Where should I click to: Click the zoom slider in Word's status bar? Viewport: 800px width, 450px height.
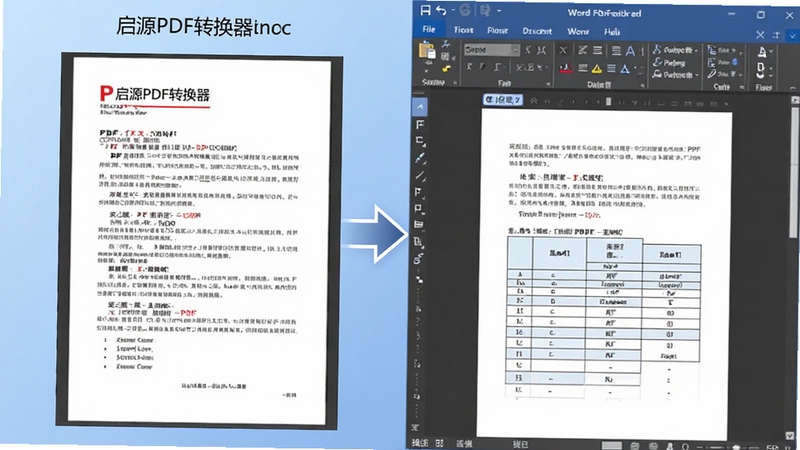(x=736, y=447)
